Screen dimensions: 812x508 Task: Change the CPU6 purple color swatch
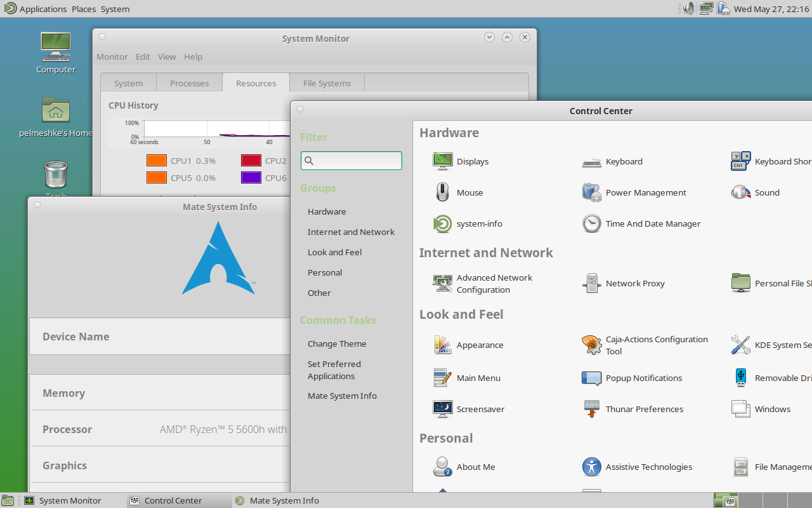251,178
